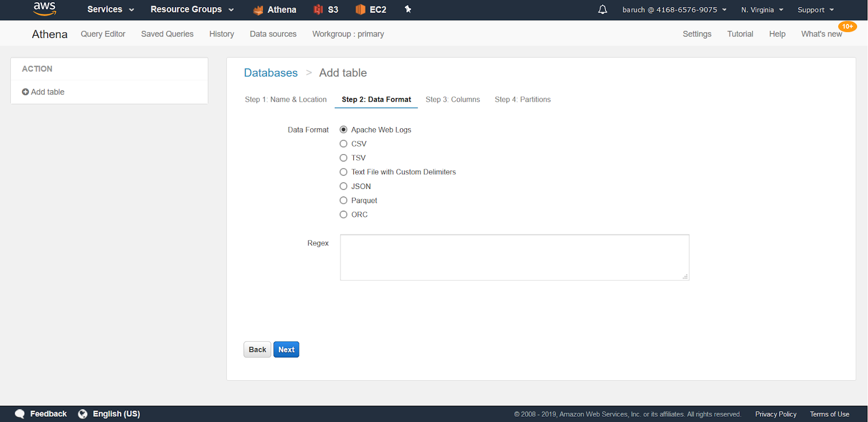Open the History tab
This screenshot has width=868, height=422.
coord(222,34)
